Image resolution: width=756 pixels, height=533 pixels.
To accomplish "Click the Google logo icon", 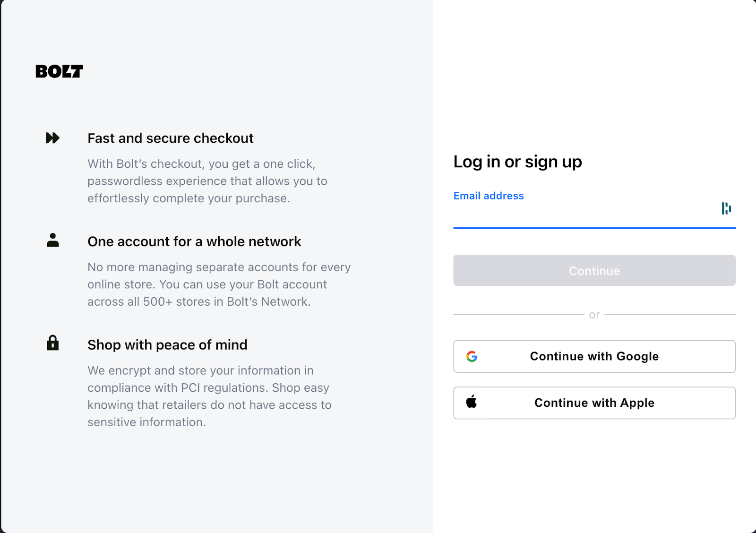I will [x=472, y=356].
